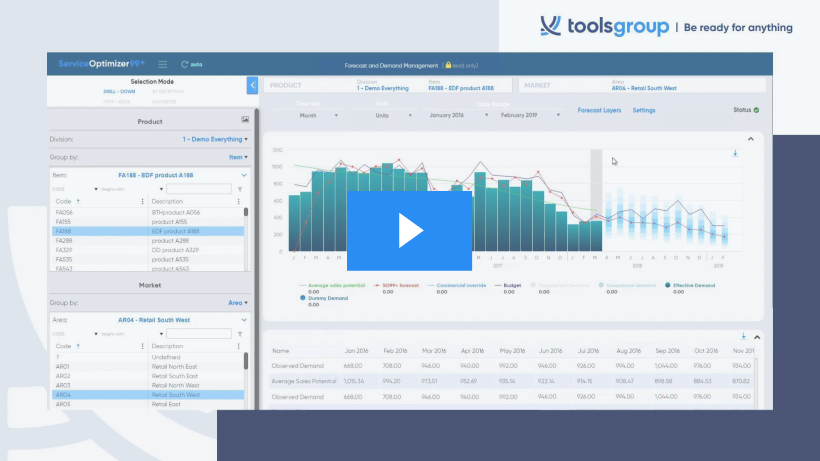Toggle Average sales potential legend series
The height and width of the screenshot is (461, 820).
[332, 285]
